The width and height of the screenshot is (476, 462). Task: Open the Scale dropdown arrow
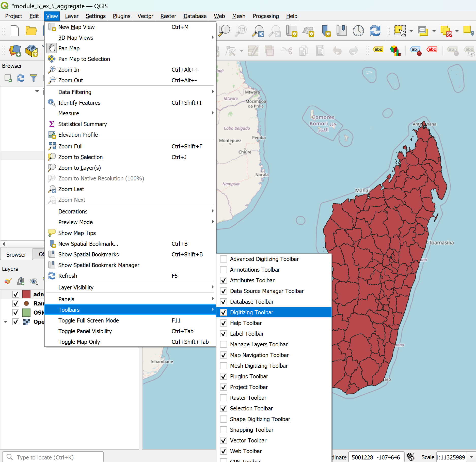pos(471,457)
